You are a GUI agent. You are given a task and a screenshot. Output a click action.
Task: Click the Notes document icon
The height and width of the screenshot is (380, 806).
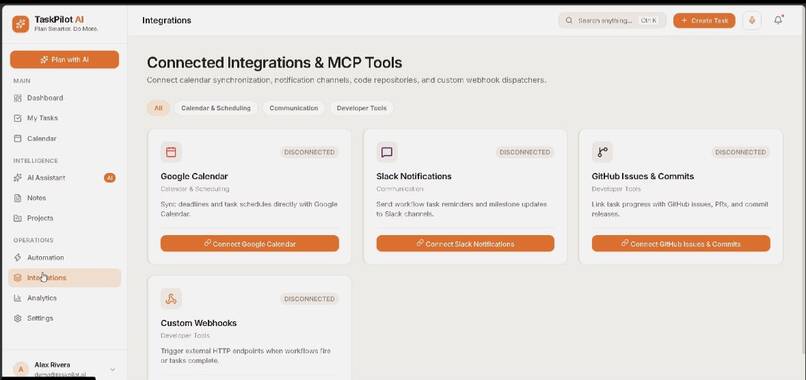pos(17,198)
